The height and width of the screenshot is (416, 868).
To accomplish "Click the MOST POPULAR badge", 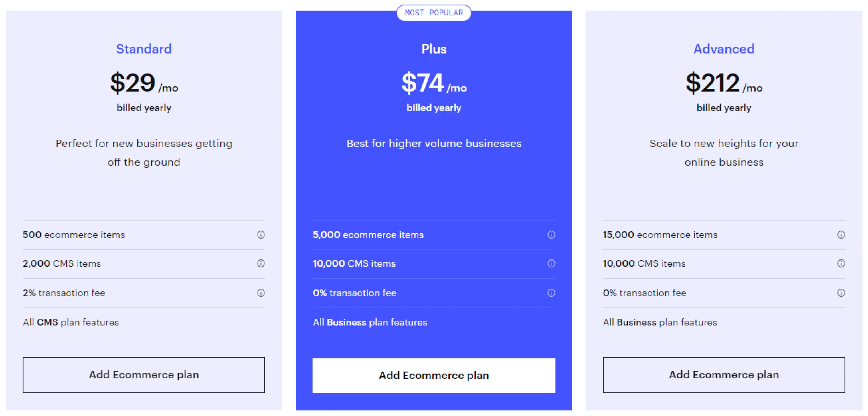I will click(x=434, y=13).
